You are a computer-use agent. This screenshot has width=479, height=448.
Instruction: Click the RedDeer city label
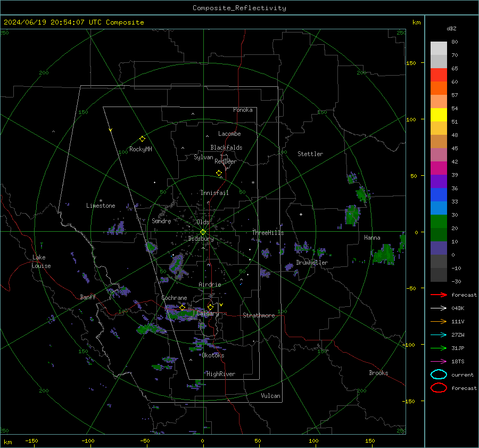(x=226, y=161)
